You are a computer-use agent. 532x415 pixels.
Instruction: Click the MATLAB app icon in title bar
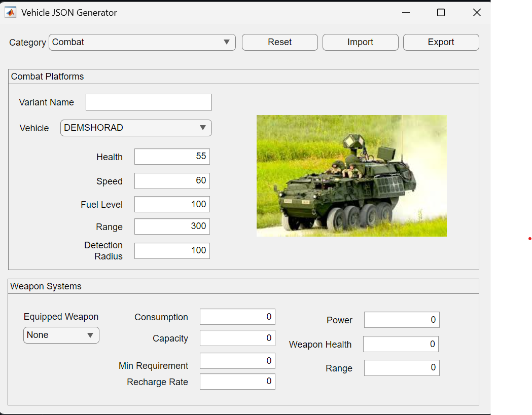(10, 12)
